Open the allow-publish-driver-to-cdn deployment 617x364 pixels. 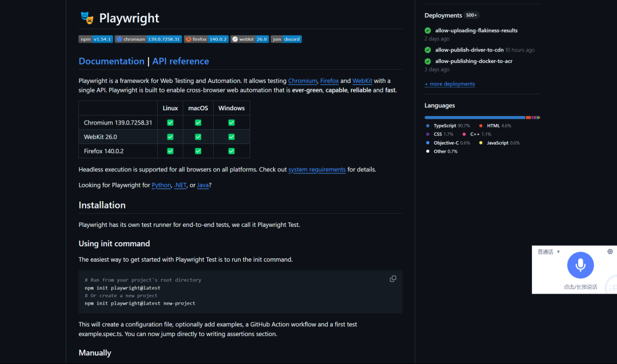tap(469, 50)
